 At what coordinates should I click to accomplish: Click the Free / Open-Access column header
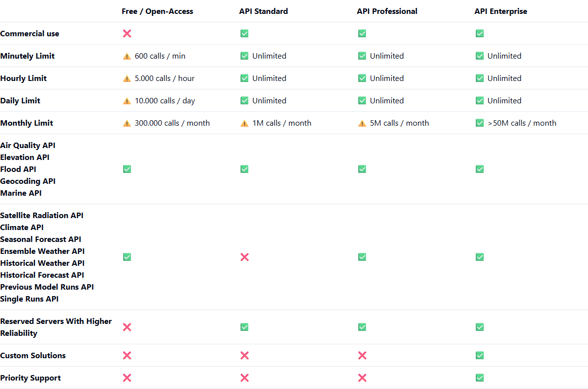click(157, 11)
